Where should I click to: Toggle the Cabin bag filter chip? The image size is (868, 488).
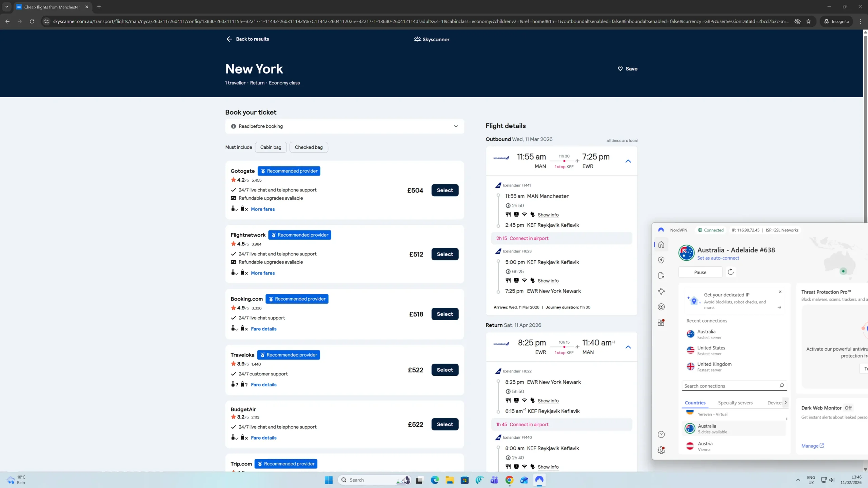coord(271,147)
